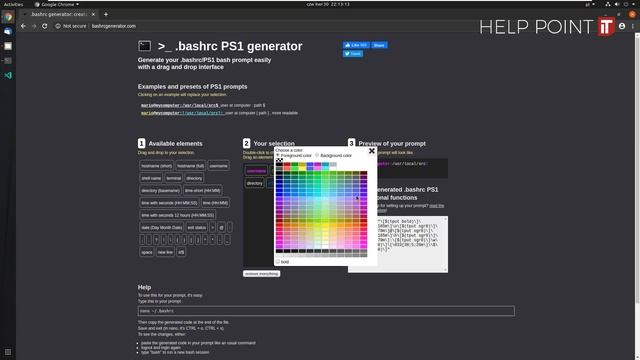Viewport: 640px width, 360px height.
Task: Select the Foreground color radio option
Action: point(278,156)
